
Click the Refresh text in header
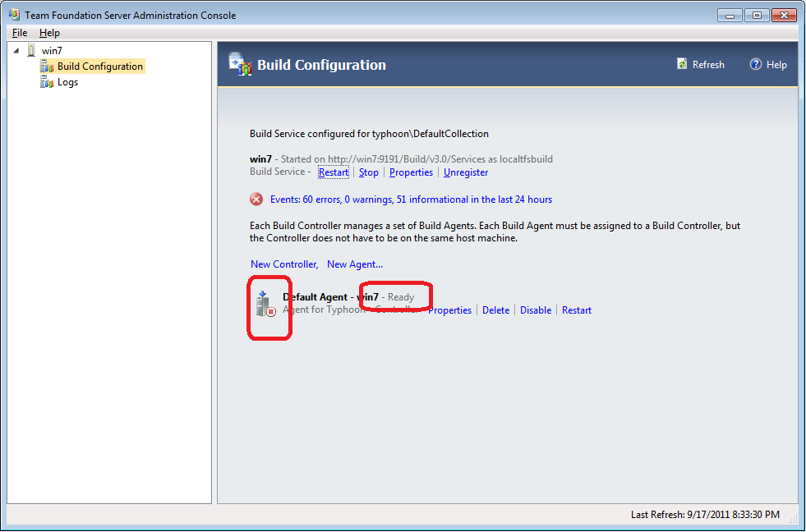click(708, 65)
